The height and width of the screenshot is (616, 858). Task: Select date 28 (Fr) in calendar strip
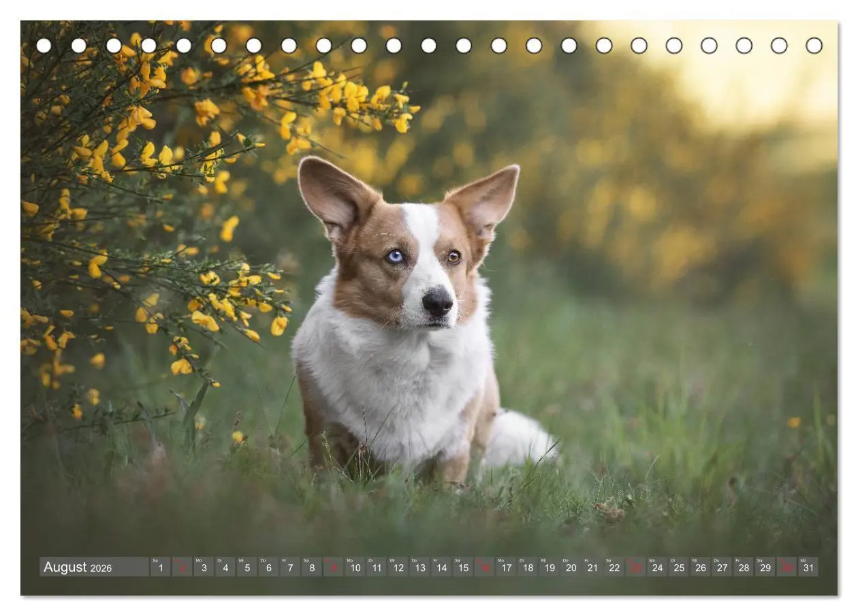[x=744, y=567]
